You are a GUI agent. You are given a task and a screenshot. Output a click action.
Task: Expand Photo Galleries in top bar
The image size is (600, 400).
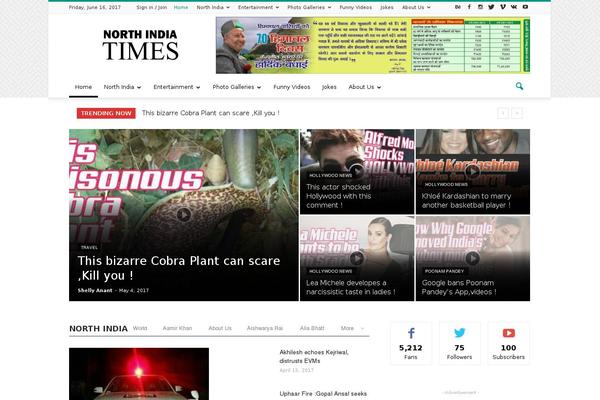tap(309, 7)
